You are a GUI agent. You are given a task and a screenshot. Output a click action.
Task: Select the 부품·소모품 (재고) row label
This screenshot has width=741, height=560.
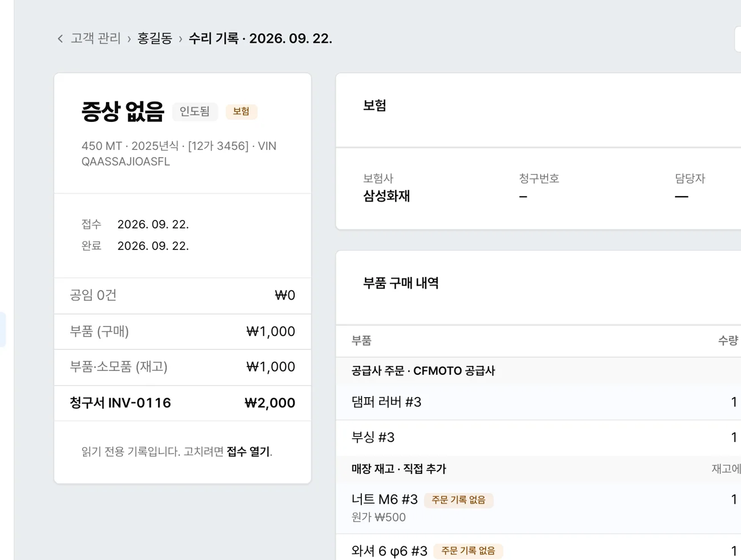pyautogui.click(x=119, y=367)
